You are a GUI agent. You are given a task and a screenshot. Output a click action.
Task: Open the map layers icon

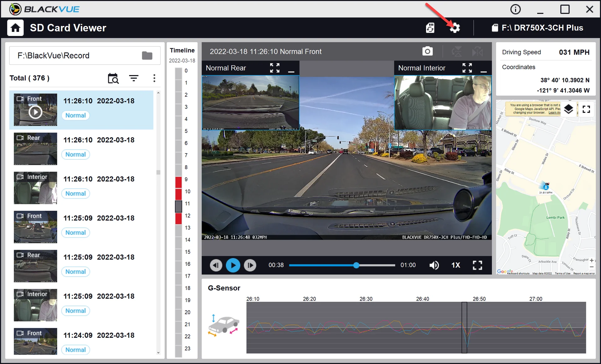(x=568, y=109)
